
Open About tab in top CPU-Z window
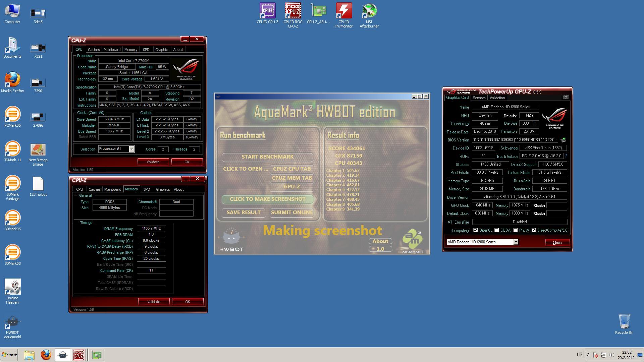pyautogui.click(x=178, y=50)
